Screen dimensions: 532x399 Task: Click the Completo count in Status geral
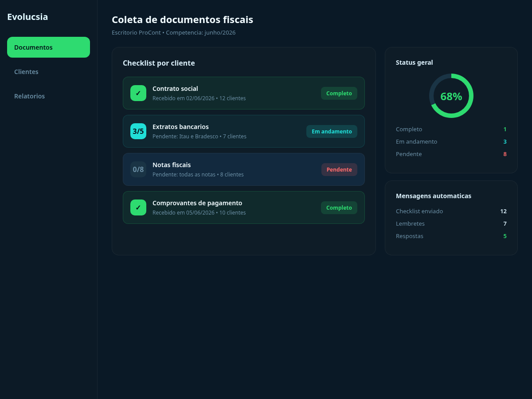pyautogui.click(x=505, y=129)
